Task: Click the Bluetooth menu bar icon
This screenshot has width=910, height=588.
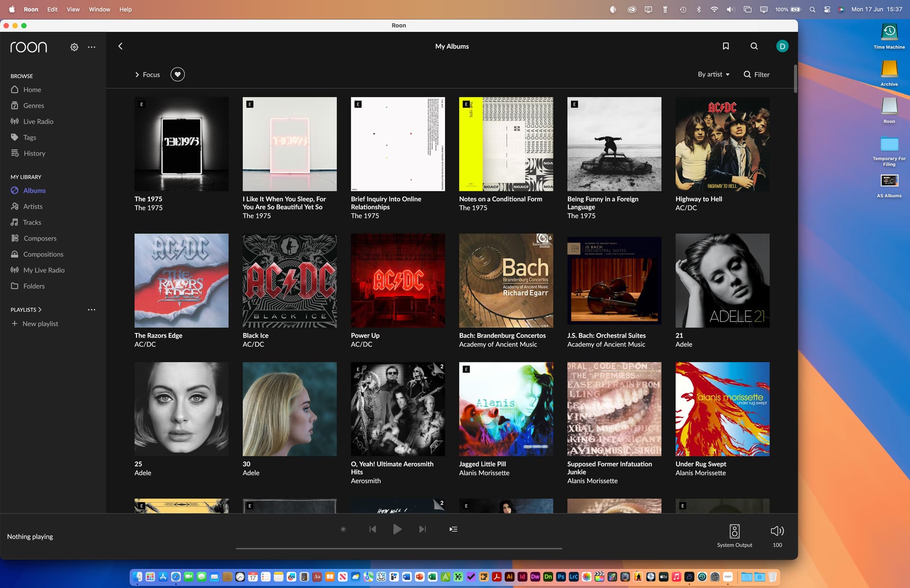Action: (x=699, y=9)
